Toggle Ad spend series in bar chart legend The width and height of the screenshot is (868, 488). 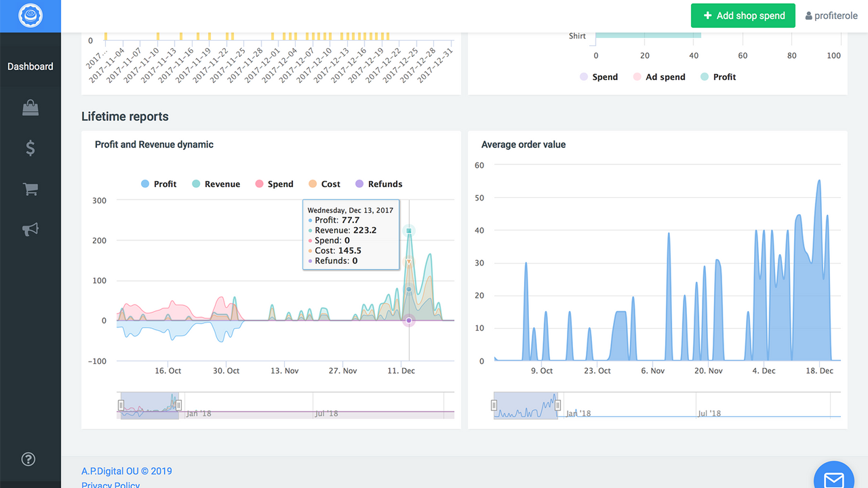click(x=658, y=77)
